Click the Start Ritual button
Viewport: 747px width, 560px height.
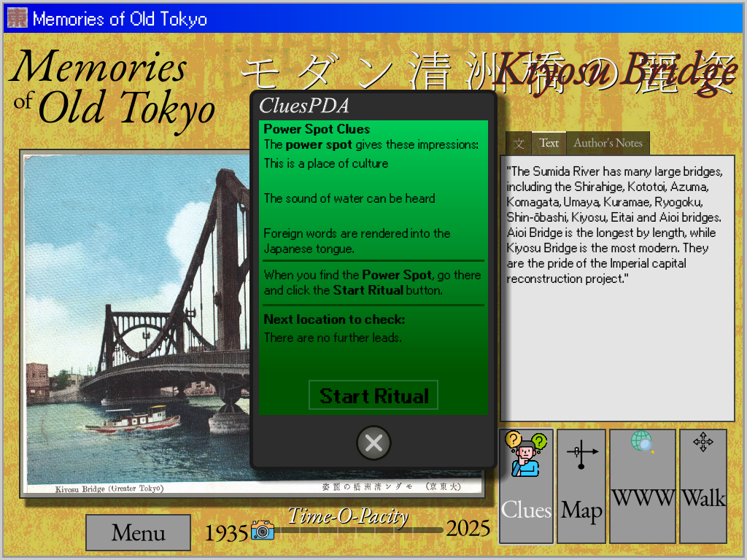[x=373, y=395]
